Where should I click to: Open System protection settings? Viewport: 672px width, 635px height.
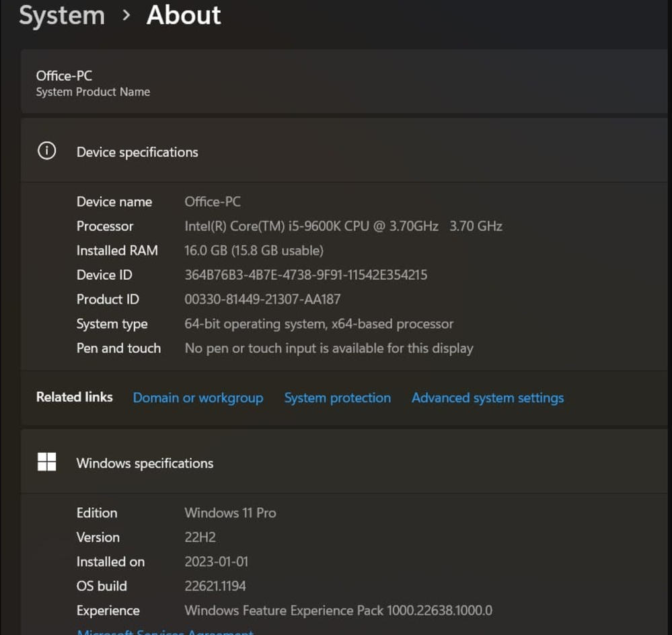point(337,398)
